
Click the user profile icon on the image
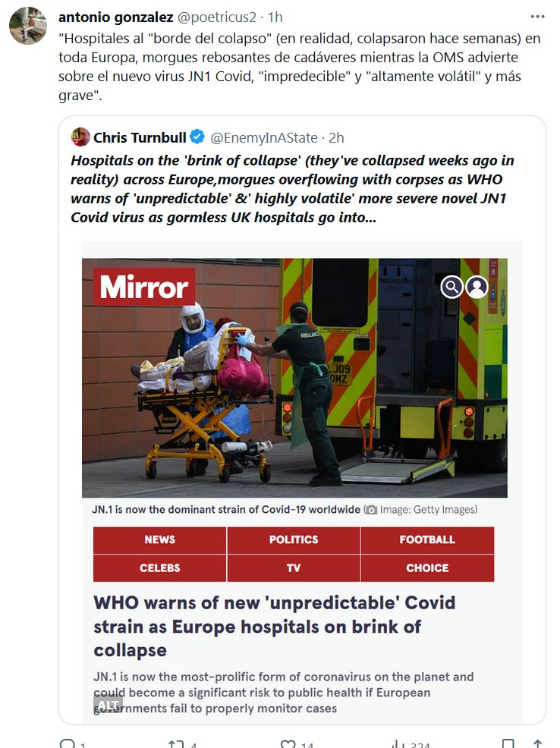click(477, 286)
